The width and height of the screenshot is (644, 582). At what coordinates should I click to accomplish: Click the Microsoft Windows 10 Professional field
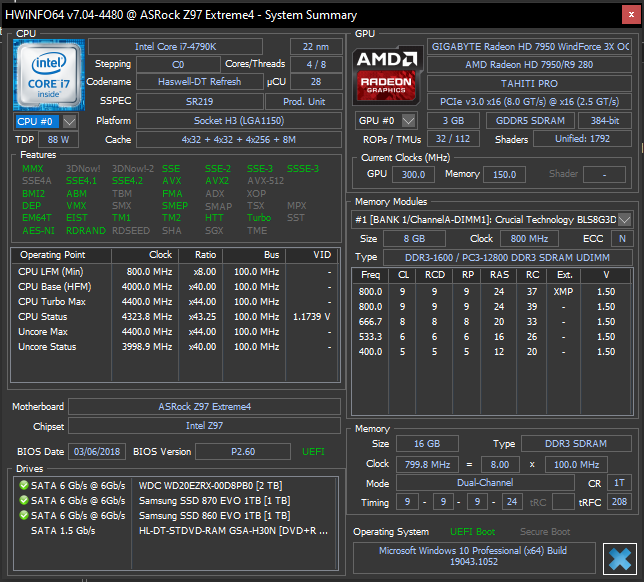(x=474, y=558)
